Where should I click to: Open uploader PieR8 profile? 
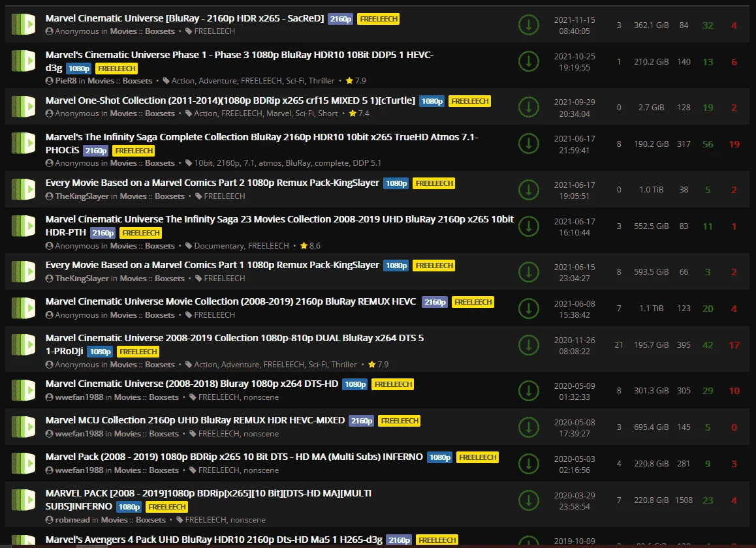point(65,81)
